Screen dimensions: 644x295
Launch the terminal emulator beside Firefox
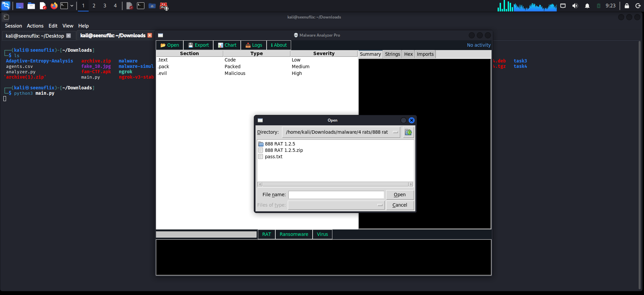coord(64,6)
